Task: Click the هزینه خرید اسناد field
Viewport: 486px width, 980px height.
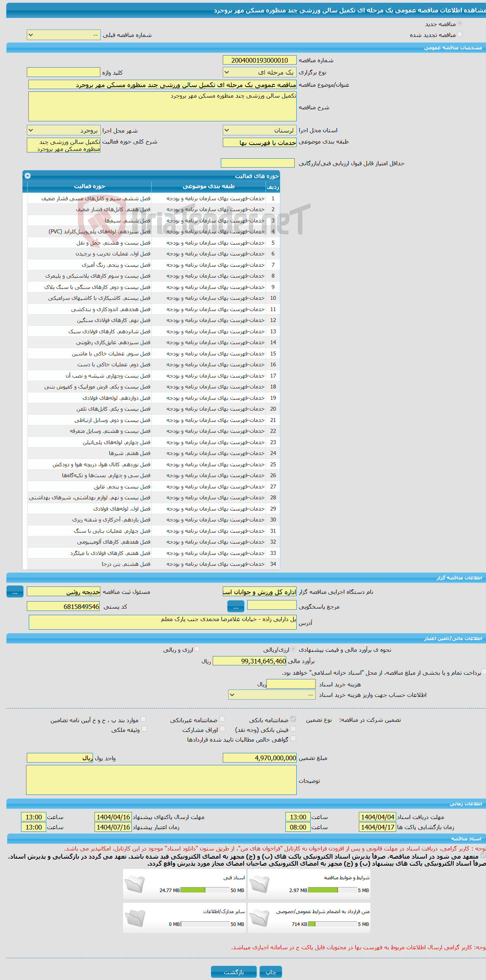Action: [291, 684]
